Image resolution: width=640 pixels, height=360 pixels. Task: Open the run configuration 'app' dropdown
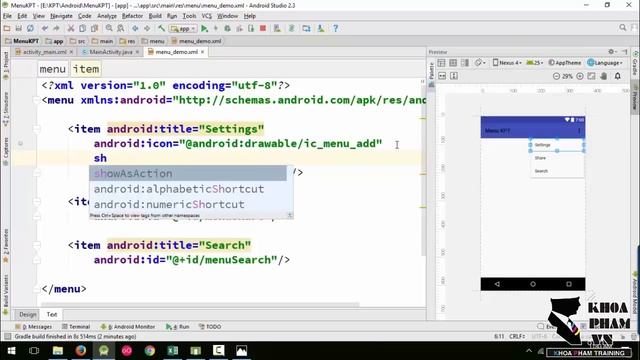click(x=183, y=29)
